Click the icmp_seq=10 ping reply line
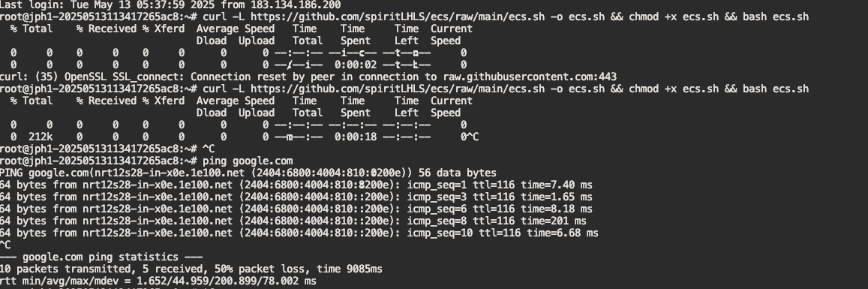The image size is (868, 289). point(299,233)
